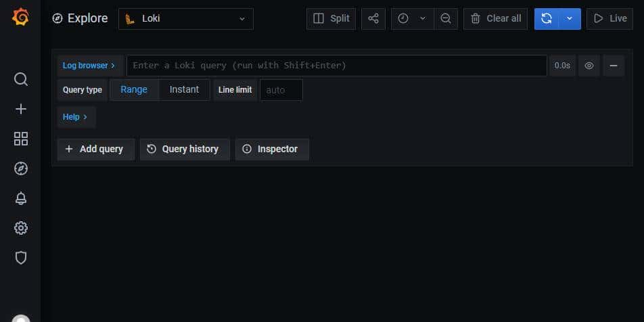
Task: Click the Explore page title
Action: coord(87,18)
